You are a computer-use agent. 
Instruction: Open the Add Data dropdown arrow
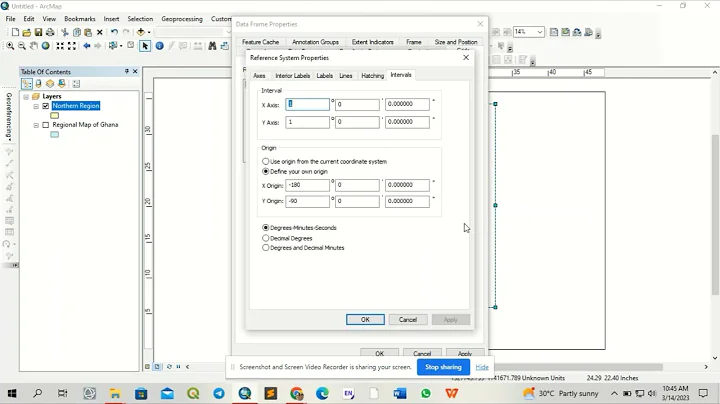tap(149, 32)
